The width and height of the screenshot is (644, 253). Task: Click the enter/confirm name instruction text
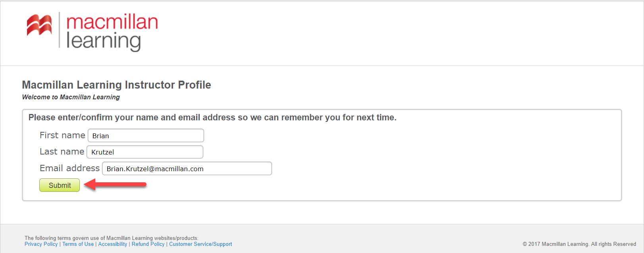(212, 118)
